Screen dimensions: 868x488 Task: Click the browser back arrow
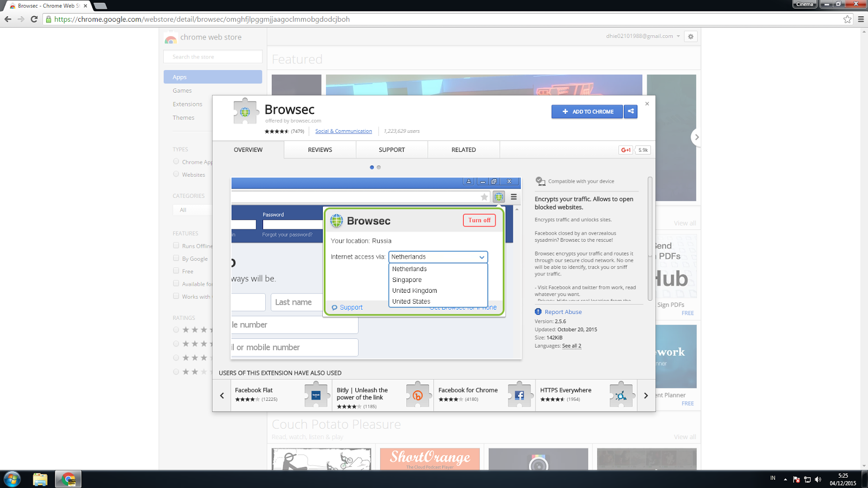click(8, 19)
